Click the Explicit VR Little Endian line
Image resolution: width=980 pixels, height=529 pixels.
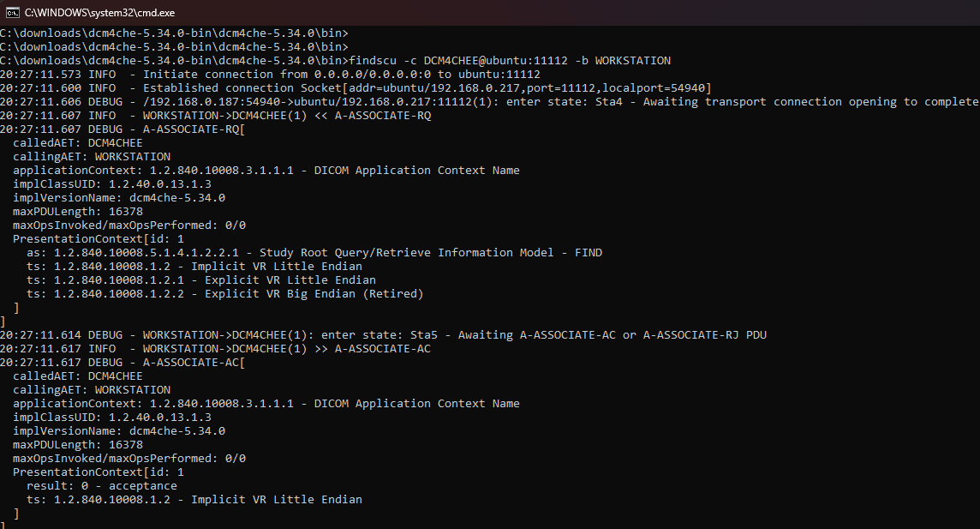click(x=201, y=280)
